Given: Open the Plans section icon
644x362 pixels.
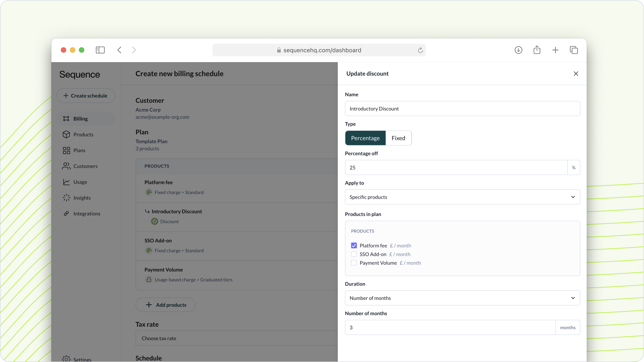Looking at the screenshot, I should point(66,150).
